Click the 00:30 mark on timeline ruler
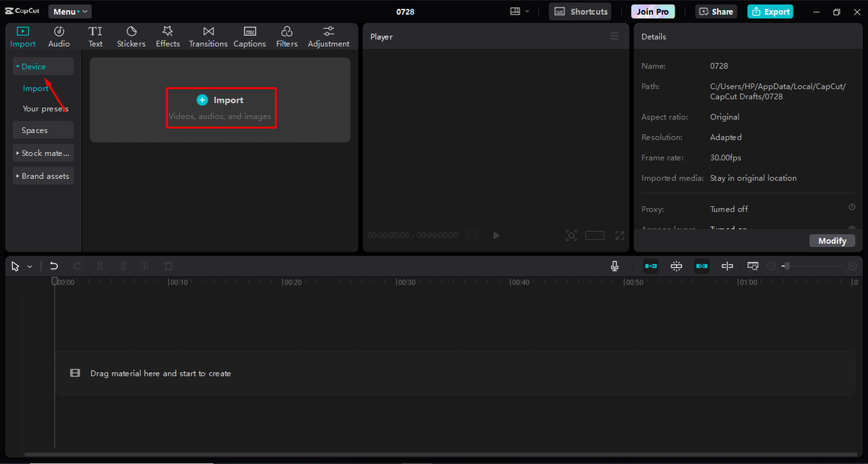This screenshot has width=868, height=464. 406,282
